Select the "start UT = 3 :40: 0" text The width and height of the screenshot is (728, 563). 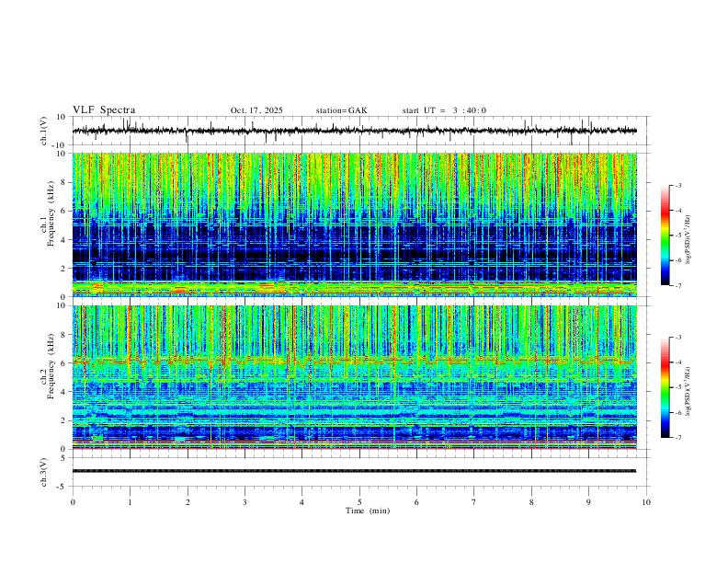tap(444, 110)
